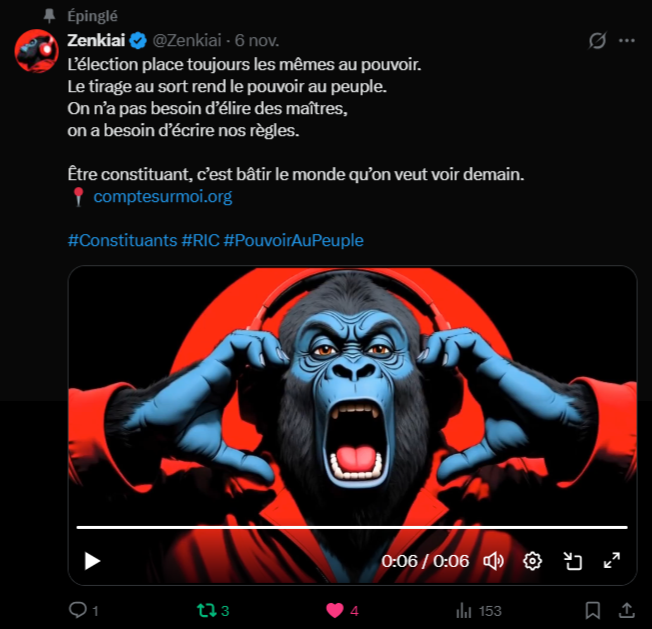Viewport: 652px width, 629px height.
Task: Like the tweet with 4 likes
Action: tap(336, 610)
